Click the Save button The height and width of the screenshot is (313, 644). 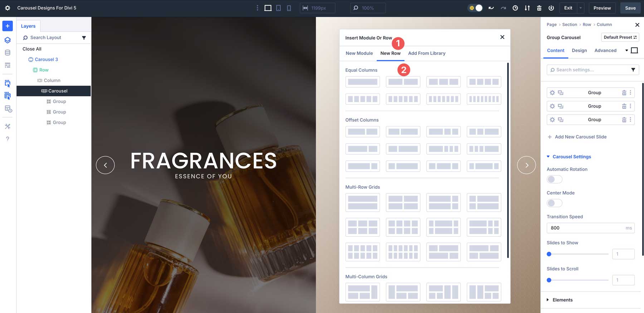pyautogui.click(x=630, y=8)
